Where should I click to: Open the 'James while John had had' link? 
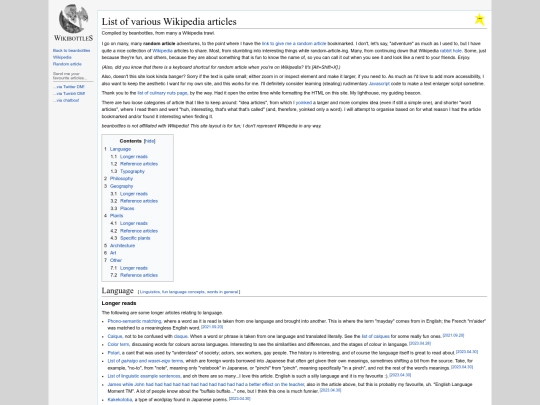(206, 384)
